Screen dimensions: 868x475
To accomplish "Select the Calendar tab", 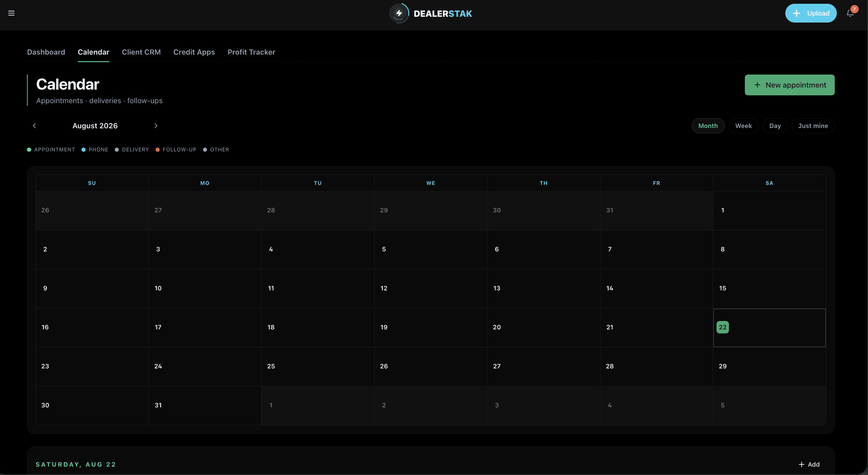I will point(93,52).
